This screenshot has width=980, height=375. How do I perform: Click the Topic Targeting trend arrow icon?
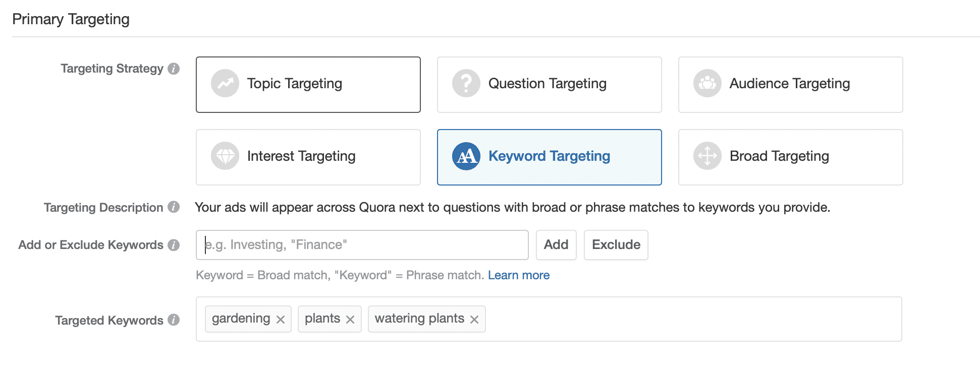(x=225, y=83)
